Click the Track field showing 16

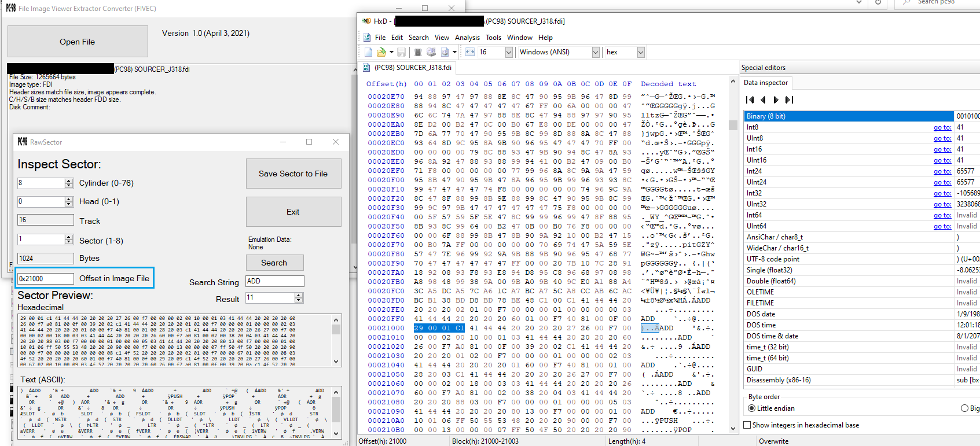45,220
